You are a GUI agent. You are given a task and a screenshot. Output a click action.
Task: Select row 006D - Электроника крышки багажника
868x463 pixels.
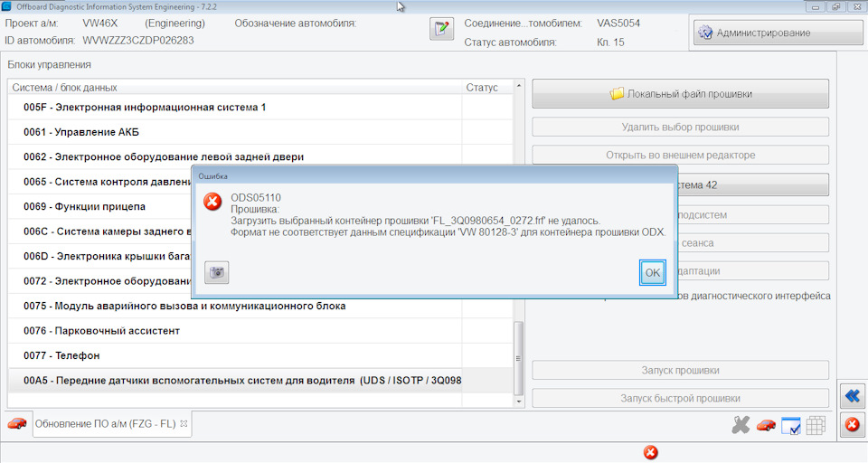tap(99, 257)
